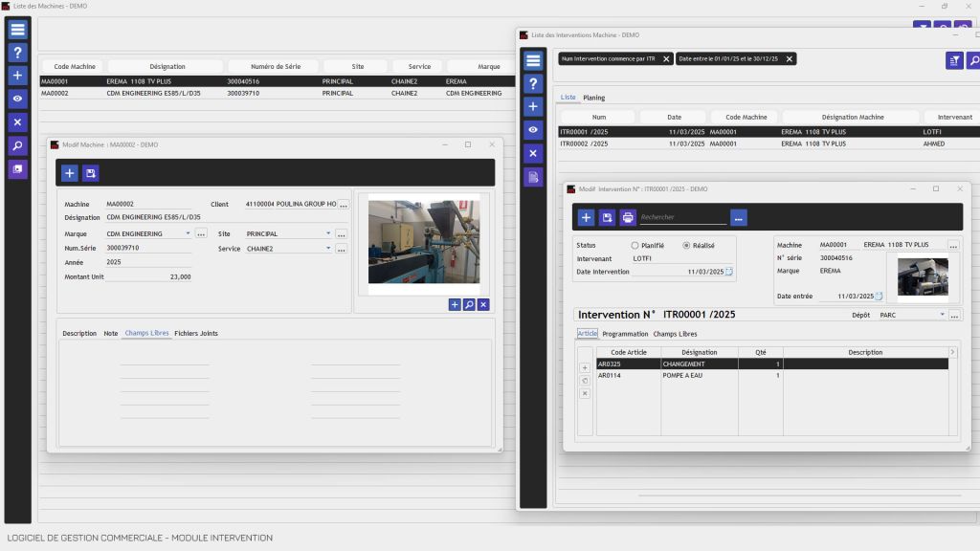Click the eye view icon in the sidebar
Screen dimensions: 980x551
coord(17,99)
